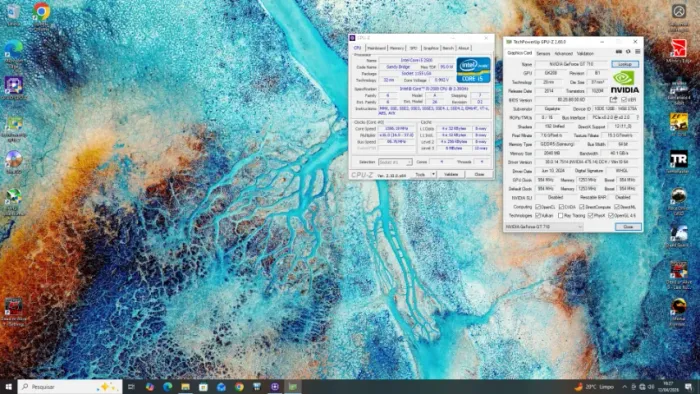Open GPU-Z hamburger menu icon
This screenshot has height=394, width=700.
coord(638,52)
